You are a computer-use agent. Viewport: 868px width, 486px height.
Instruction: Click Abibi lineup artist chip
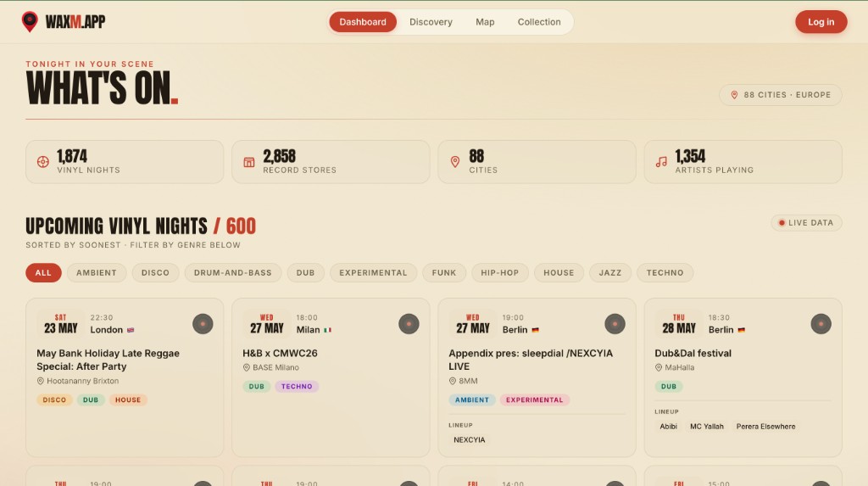click(668, 427)
